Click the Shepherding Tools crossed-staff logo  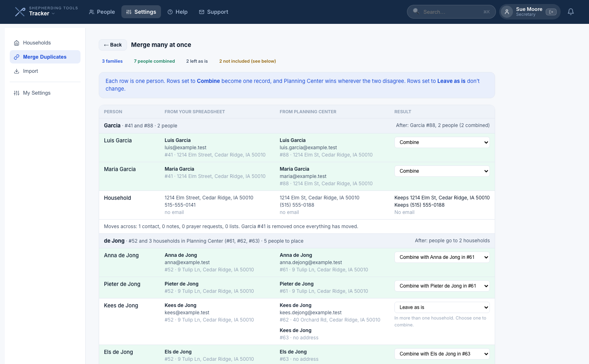point(20,12)
